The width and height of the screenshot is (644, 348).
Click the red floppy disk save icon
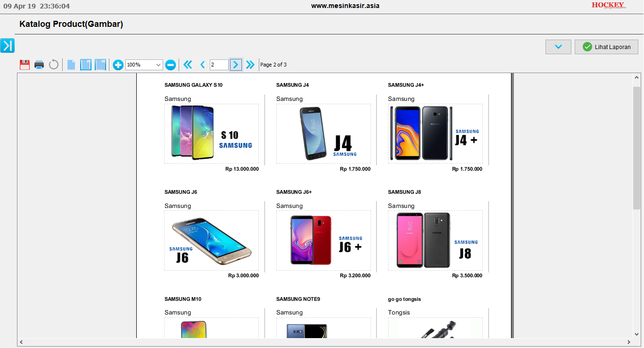pos(25,65)
